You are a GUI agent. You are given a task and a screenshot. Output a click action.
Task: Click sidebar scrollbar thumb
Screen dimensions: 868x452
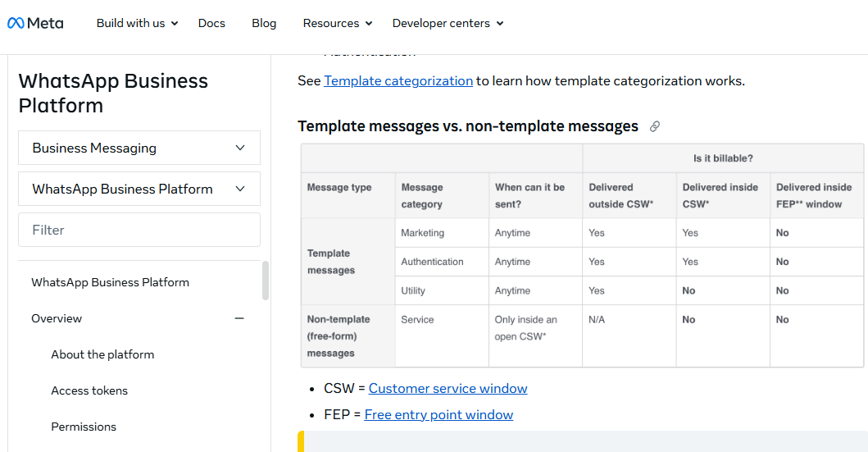tap(266, 281)
